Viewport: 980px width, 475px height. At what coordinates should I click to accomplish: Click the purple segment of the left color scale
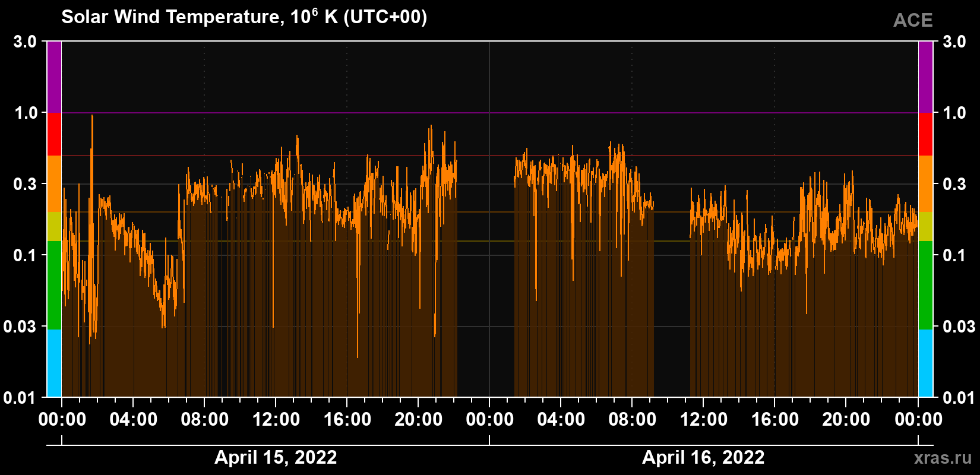pyautogui.click(x=54, y=77)
